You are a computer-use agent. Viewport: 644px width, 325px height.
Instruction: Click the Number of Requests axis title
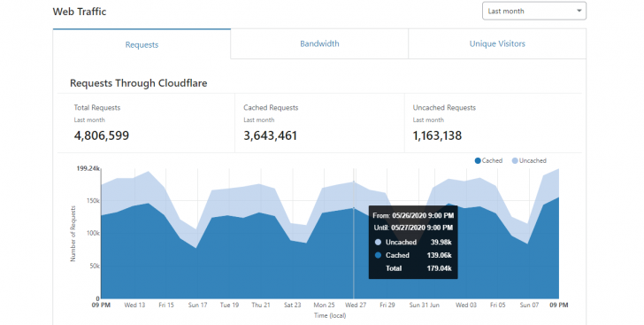point(73,234)
